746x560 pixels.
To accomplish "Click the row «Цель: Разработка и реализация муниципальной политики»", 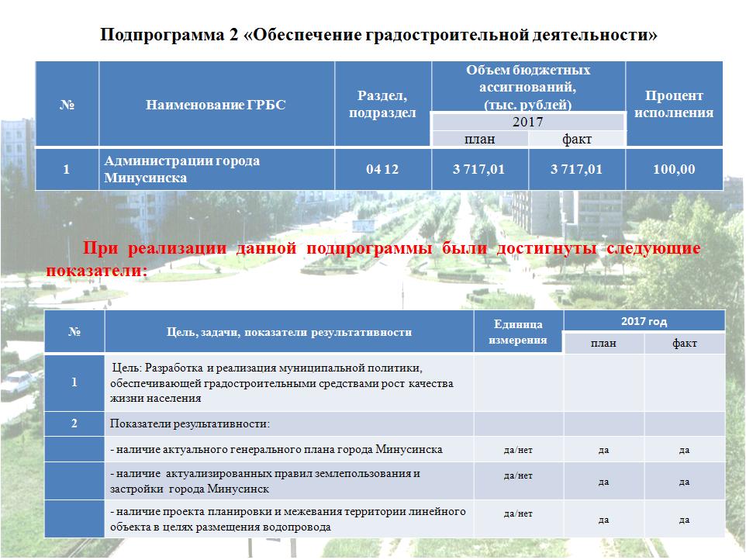I will pos(385,383).
